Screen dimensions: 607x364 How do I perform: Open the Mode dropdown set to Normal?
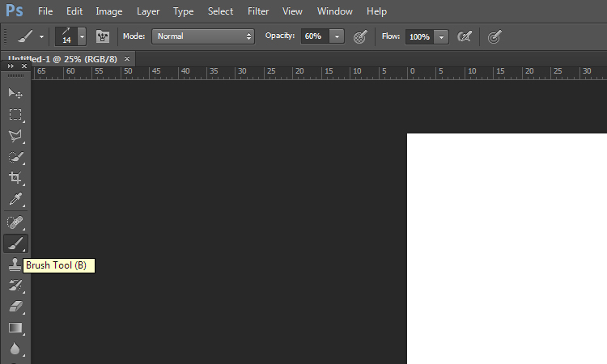(203, 36)
